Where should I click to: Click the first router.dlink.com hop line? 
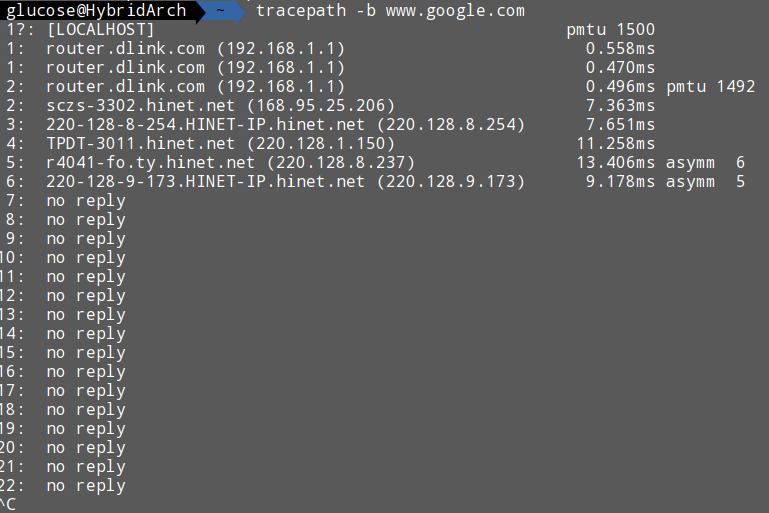point(177,49)
